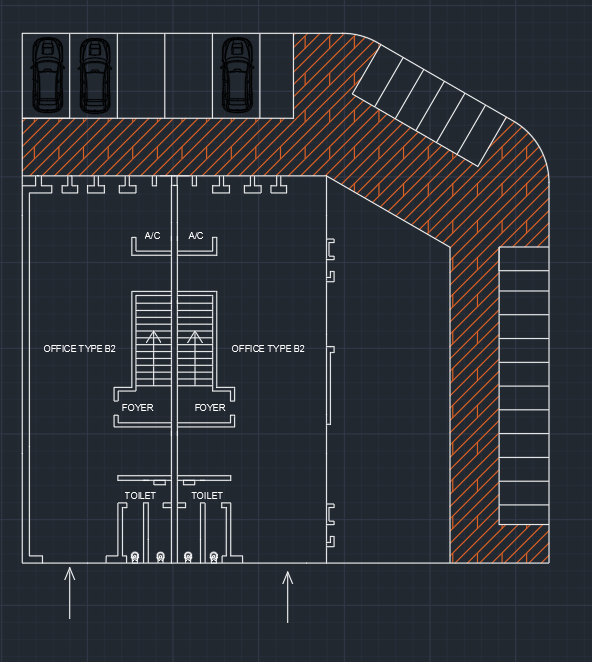This screenshot has height=662, width=592.
Task: Click the right entrance arrow below plan
Action: click(288, 597)
